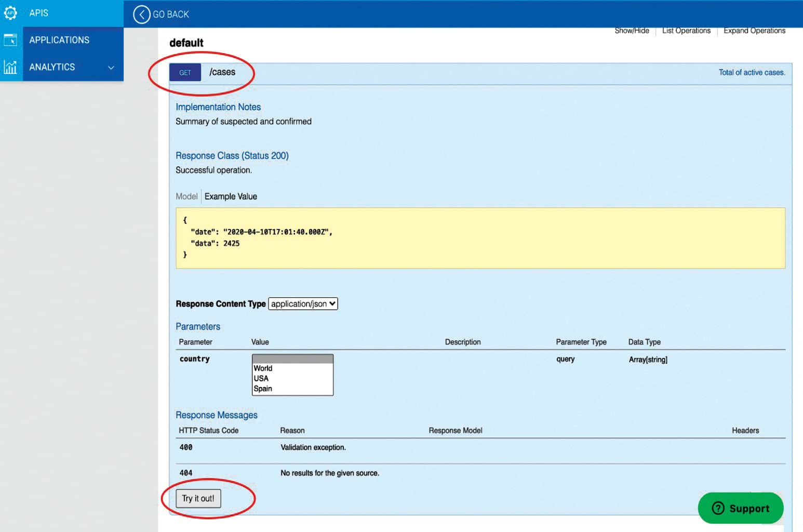The height and width of the screenshot is (532, 803).
Task: Choose Spain from the country list
Action: point(263,389)
